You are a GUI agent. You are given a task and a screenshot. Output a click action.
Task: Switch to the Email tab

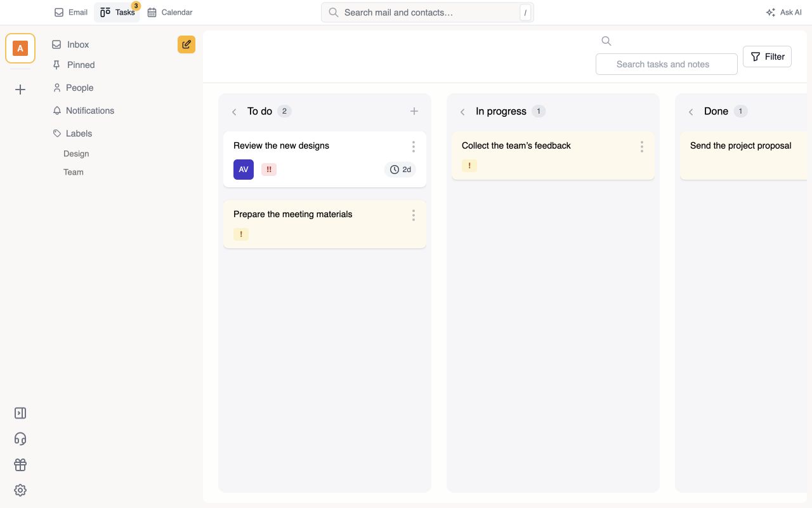(71, 12)
